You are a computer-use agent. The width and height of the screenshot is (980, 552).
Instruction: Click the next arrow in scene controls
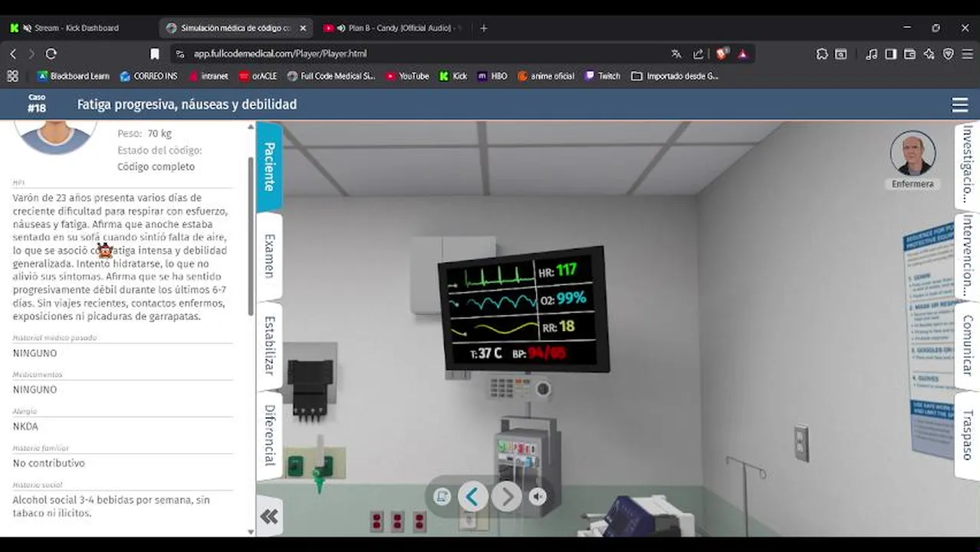(x=507, y=497)
